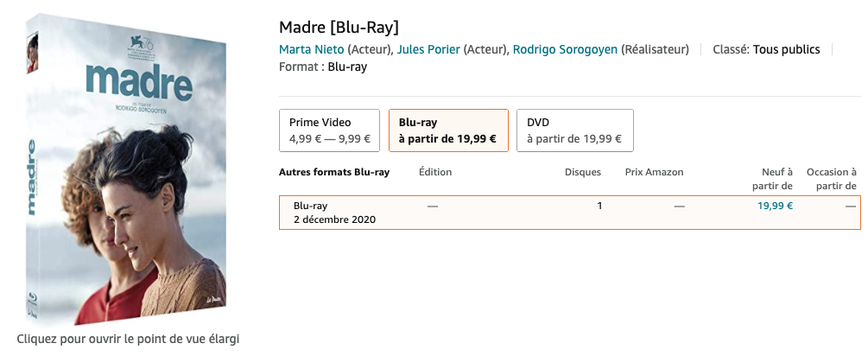Open actor Jules Porier's page
Image resolution: width=868 pixels, height=356 pixels.
[x=428, y=49]
